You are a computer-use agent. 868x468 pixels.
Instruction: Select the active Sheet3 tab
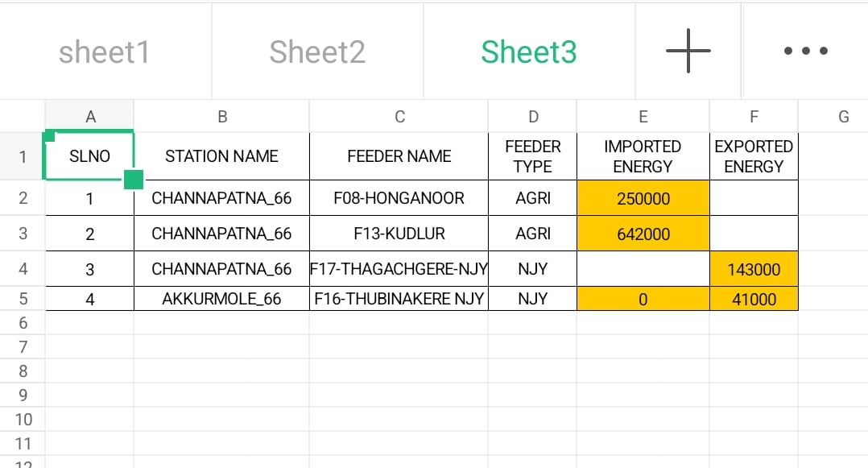tap(529, 52)
